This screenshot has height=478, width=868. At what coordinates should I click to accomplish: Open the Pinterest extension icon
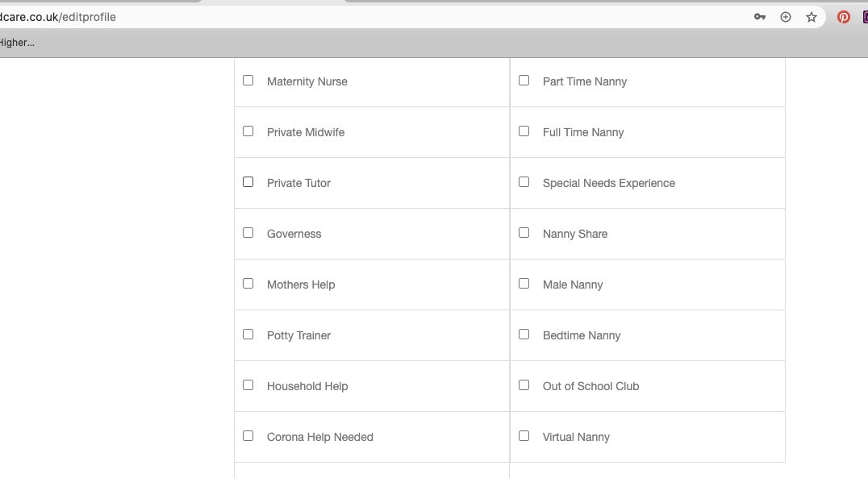(x=843, y=17)
